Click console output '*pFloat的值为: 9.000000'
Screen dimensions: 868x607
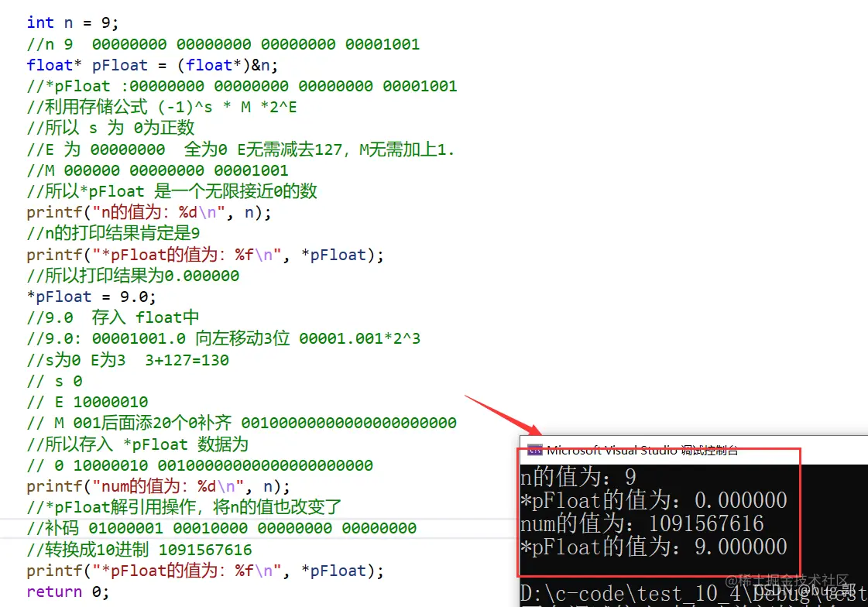pos(654,547)
